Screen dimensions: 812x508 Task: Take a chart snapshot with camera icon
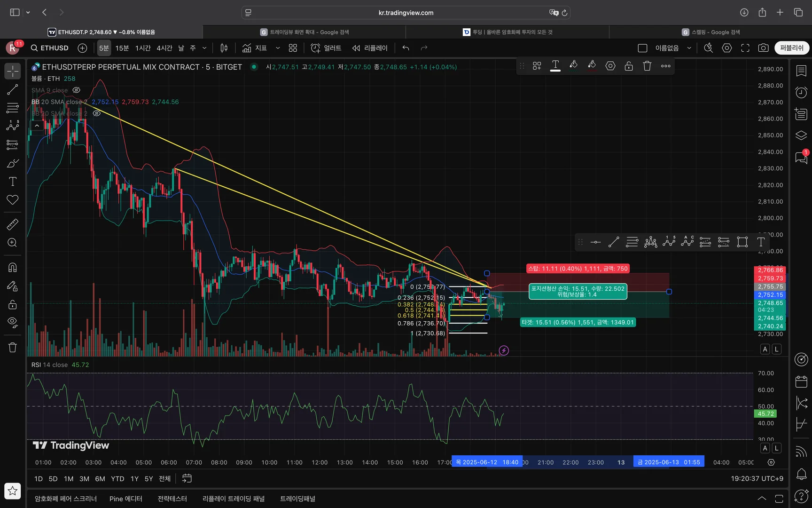(x=764, y=48)
